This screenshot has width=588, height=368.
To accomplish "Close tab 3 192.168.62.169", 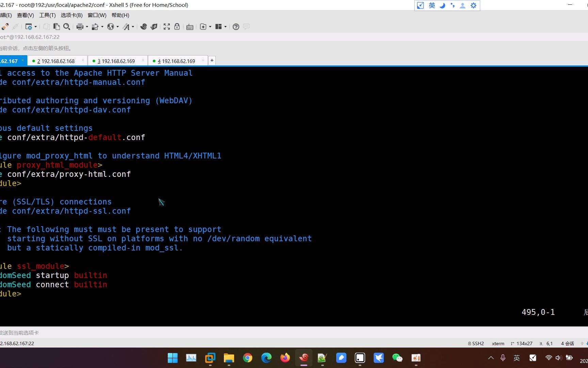I will tap(143, 61).
